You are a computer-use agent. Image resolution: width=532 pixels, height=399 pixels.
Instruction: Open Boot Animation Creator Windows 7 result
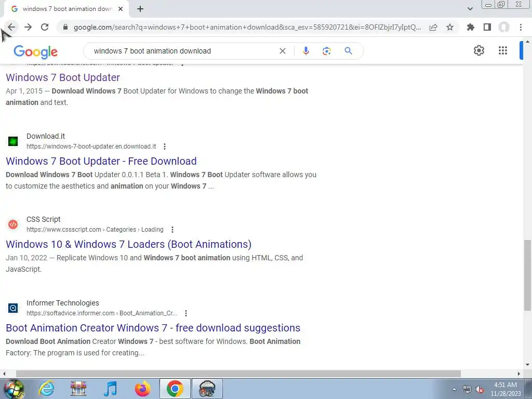[x=153, y=328]
